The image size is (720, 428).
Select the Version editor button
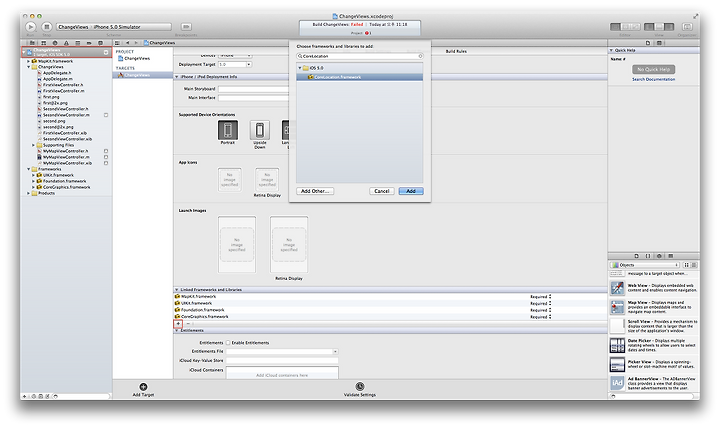(x=636, y=27)
